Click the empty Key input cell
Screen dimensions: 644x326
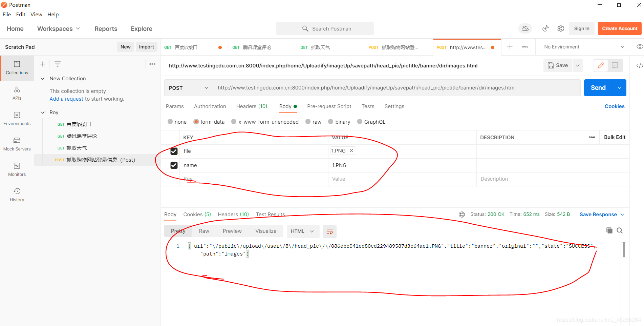pyautogui.click(x=254, y=179)
